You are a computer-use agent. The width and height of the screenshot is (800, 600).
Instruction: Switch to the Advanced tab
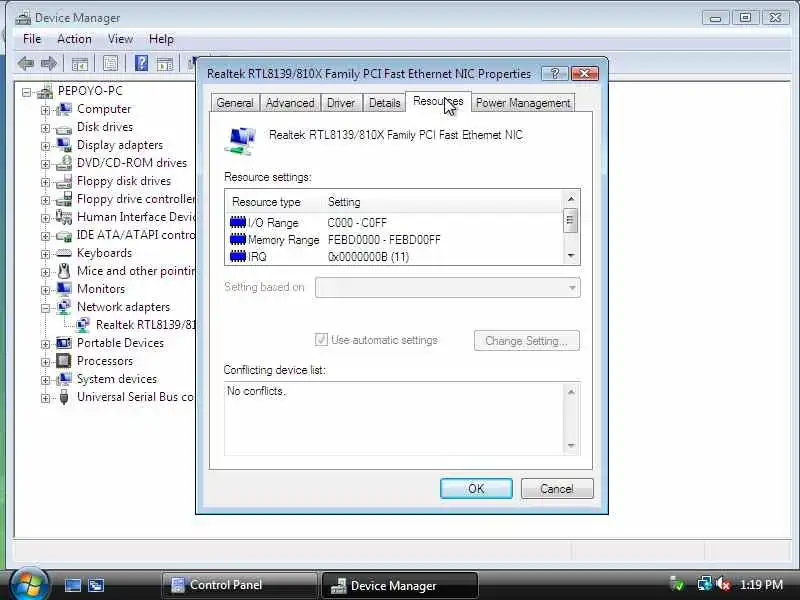(x=290, y=103)
